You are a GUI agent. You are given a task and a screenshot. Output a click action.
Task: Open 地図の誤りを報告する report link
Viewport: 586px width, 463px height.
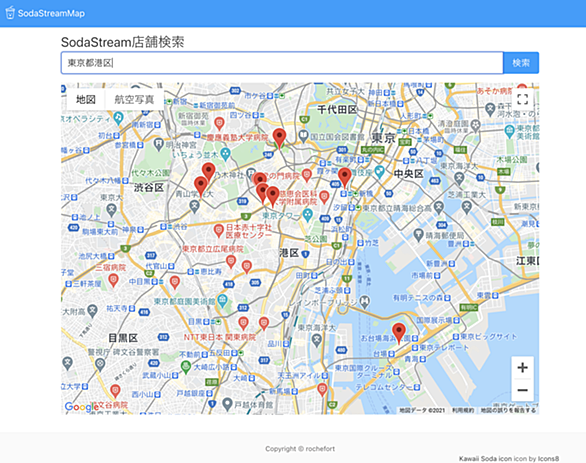[508, 410]
